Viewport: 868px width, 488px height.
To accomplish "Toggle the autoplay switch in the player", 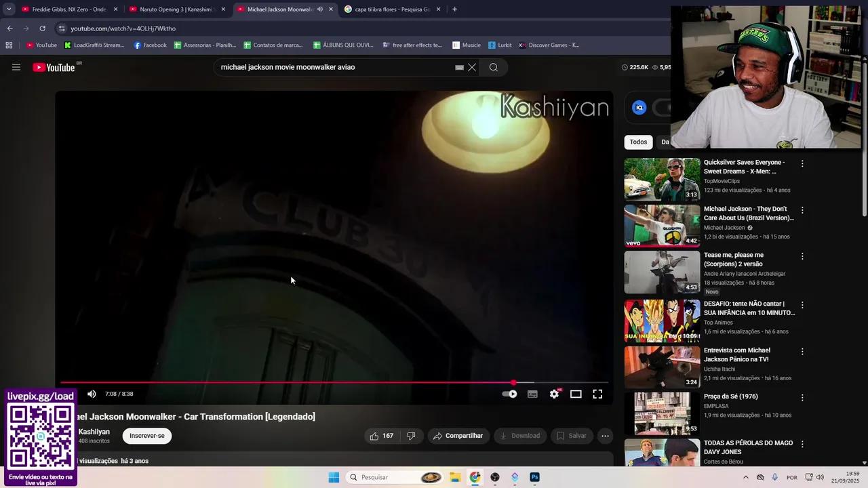I will click(509, 394).
